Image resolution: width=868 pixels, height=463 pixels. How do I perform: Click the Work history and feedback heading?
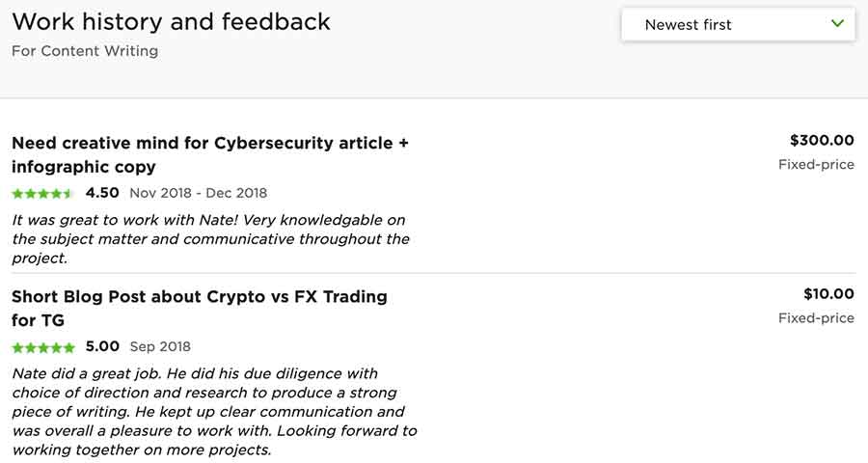pos(171,21)
